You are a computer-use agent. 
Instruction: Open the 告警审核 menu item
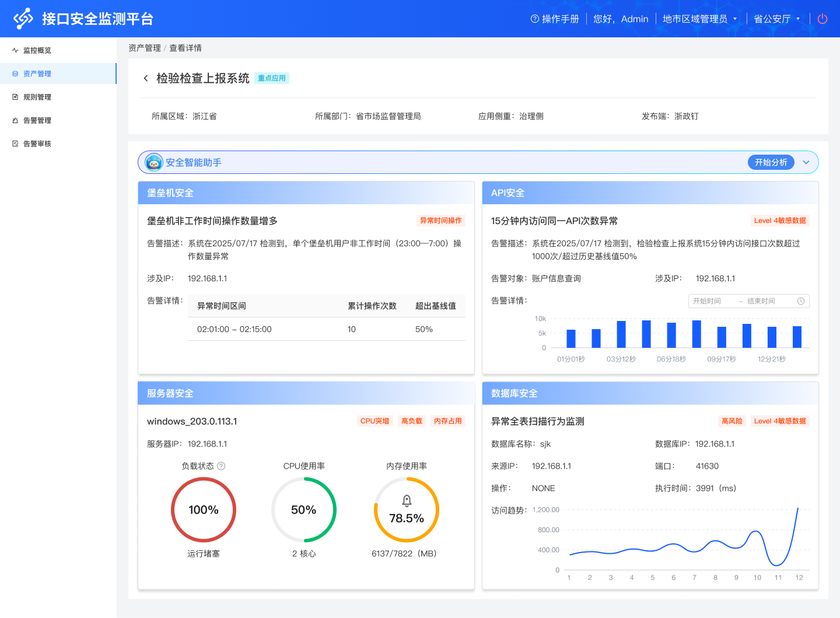coord(58,144)
